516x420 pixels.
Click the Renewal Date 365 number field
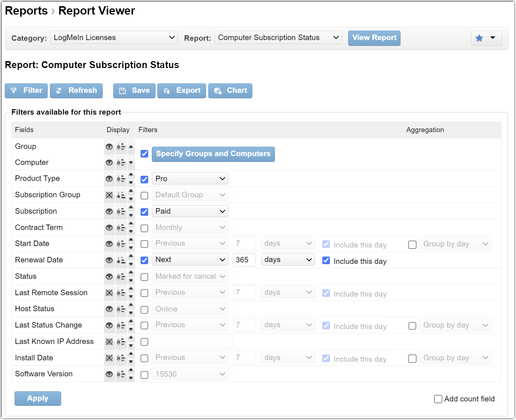245,259
